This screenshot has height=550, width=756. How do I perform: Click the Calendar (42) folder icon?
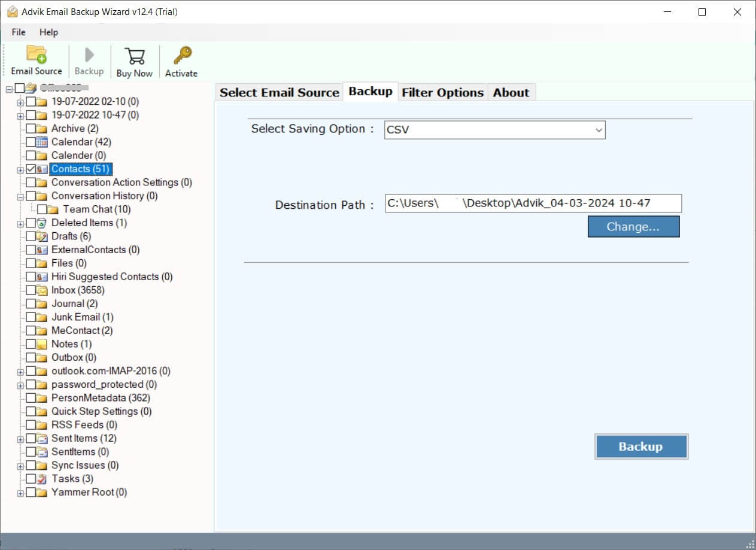tap(42, 142)
